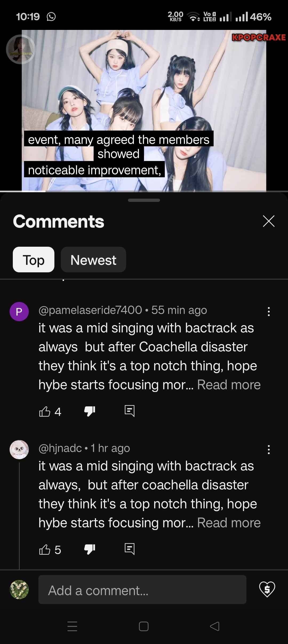288x644 pixels.
Task: Sort comments by Top
Action: coord(34,260)
